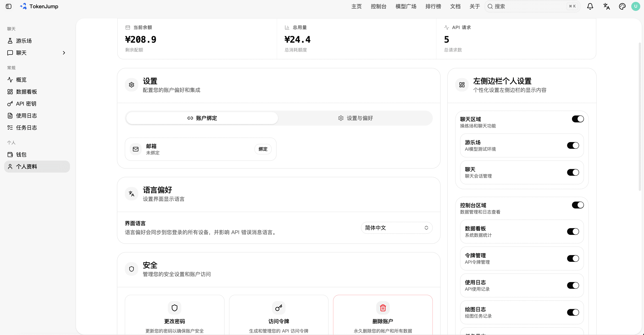Viewport: 644px width, 335px height.
Task: Open 游乐场 from the sidebar
Action: click(37, 41)
